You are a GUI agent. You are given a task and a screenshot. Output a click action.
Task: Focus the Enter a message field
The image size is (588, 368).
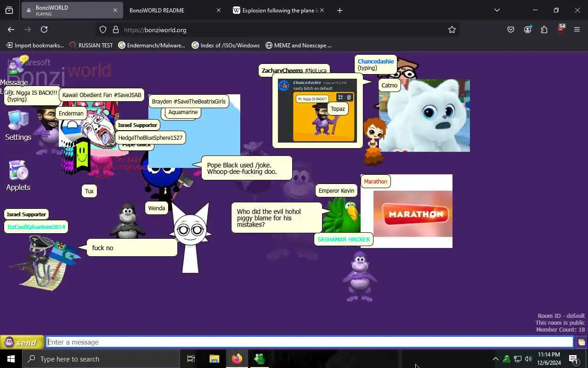(310, 342)
